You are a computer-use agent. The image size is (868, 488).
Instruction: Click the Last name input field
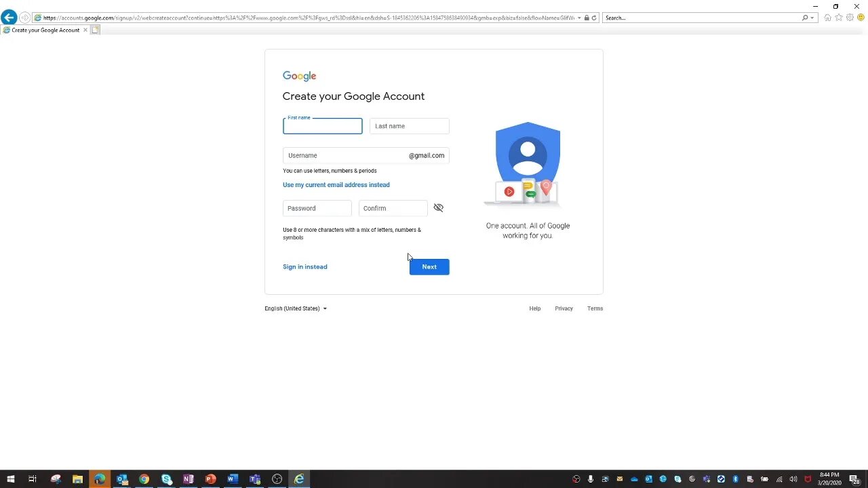tap(410, 126)
